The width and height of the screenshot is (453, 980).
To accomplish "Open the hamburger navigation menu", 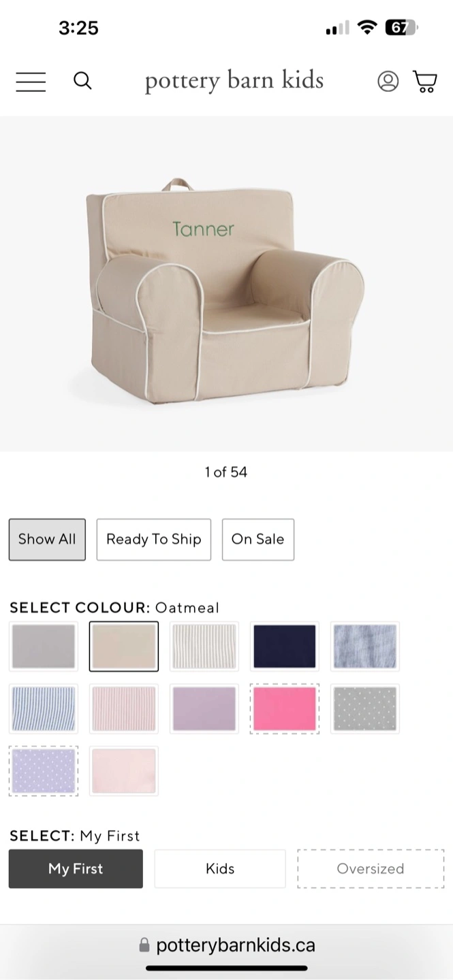I will [31, 82].
